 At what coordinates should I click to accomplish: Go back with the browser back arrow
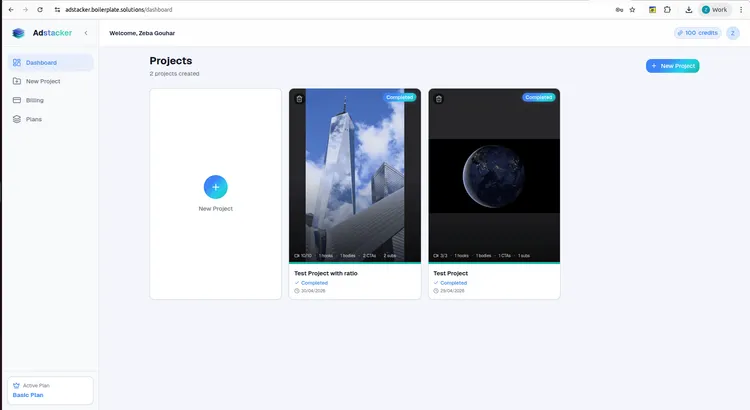pyautogui.click(x=11, y=10)
